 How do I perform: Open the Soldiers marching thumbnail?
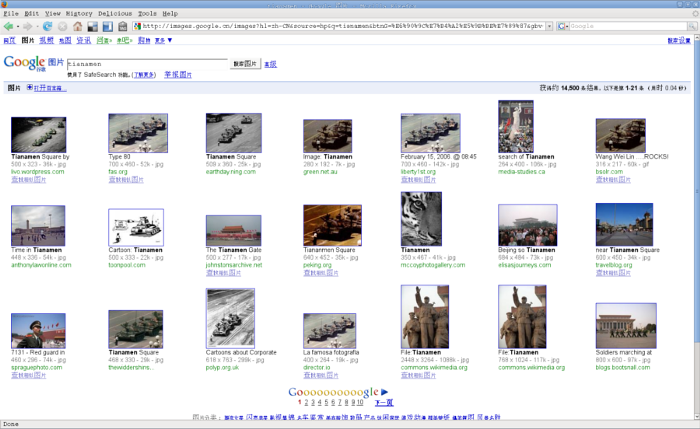[x=626, y=326]
